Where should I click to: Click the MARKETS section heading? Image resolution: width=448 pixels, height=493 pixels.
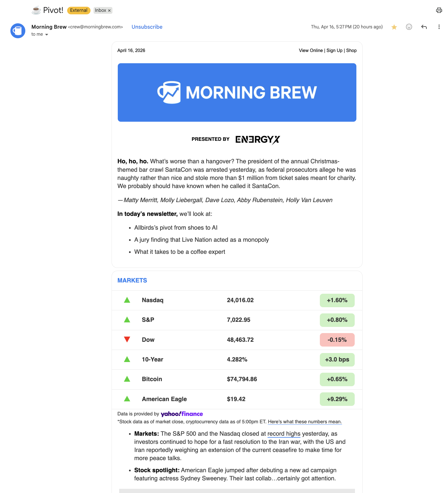click(x=132, y=281)
